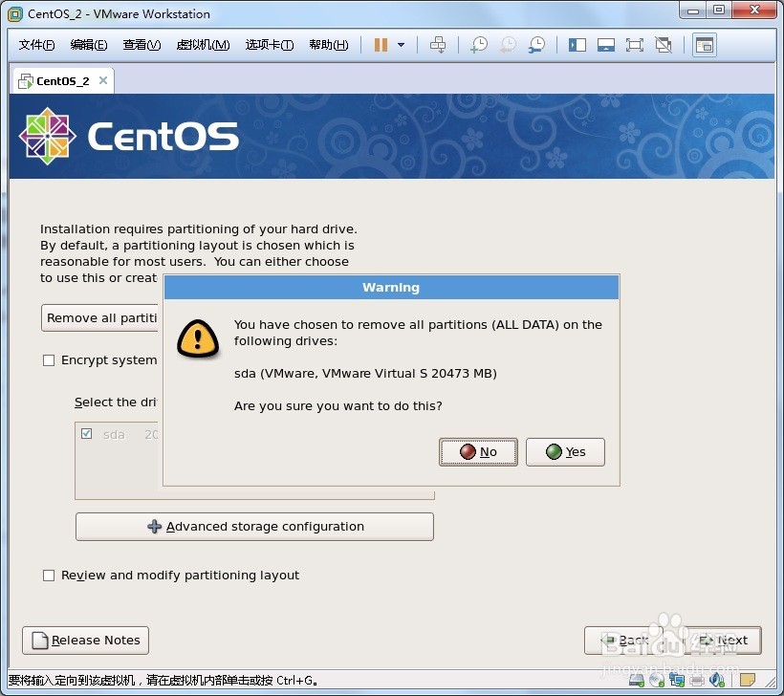Revert the virtual machine to its snapshot
This screenshot has width=784, height=696.
coord(508,45)
